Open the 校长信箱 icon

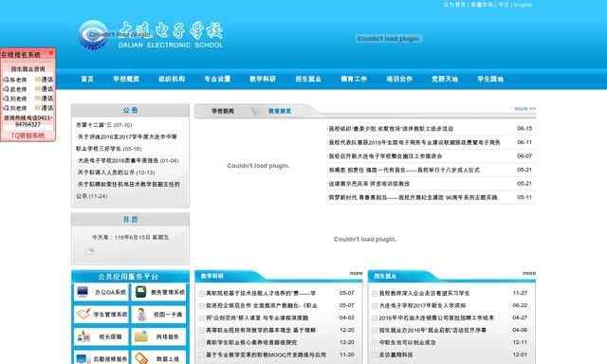(83, 337)
